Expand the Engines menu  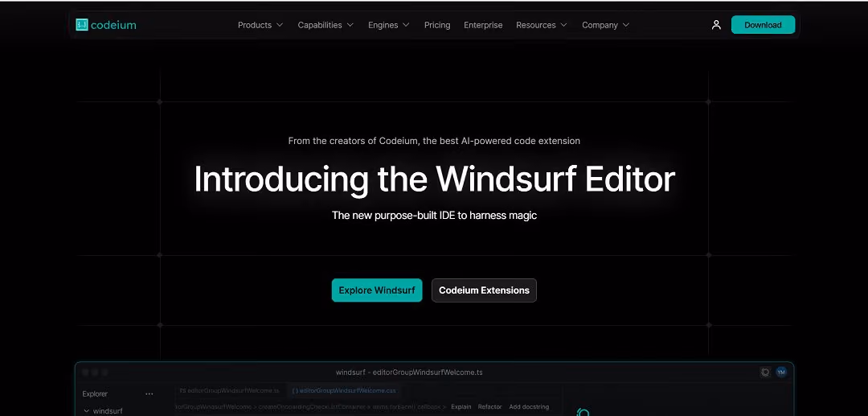[389, 25]
